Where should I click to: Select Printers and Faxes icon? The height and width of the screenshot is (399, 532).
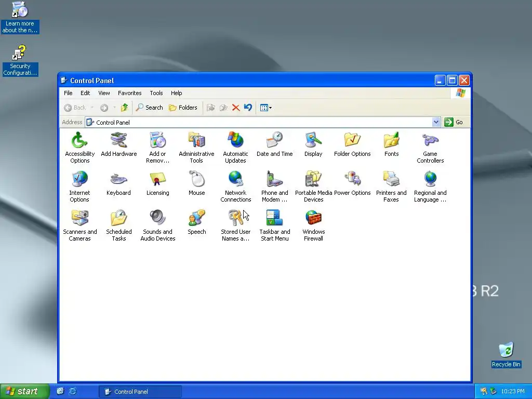[391, 187]
